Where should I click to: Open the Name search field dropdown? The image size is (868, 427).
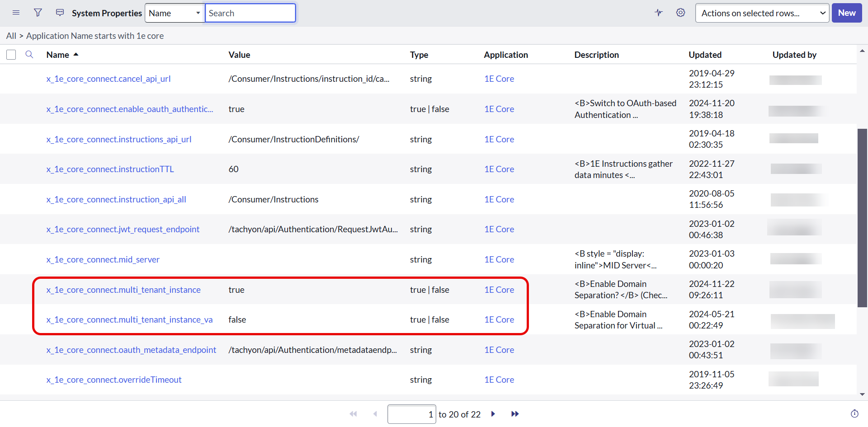175,13
